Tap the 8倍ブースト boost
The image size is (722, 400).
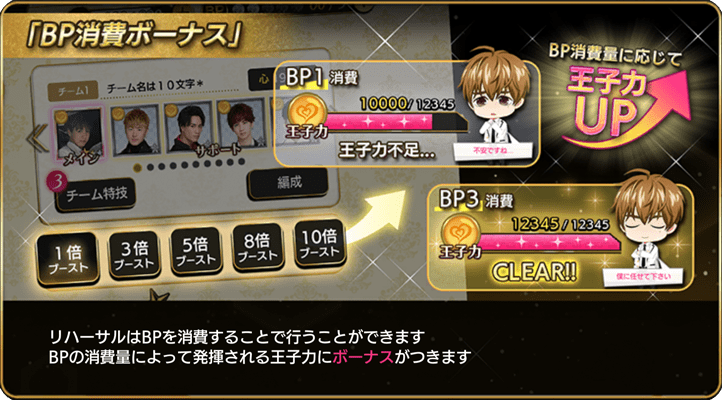(x=257, y=247)
